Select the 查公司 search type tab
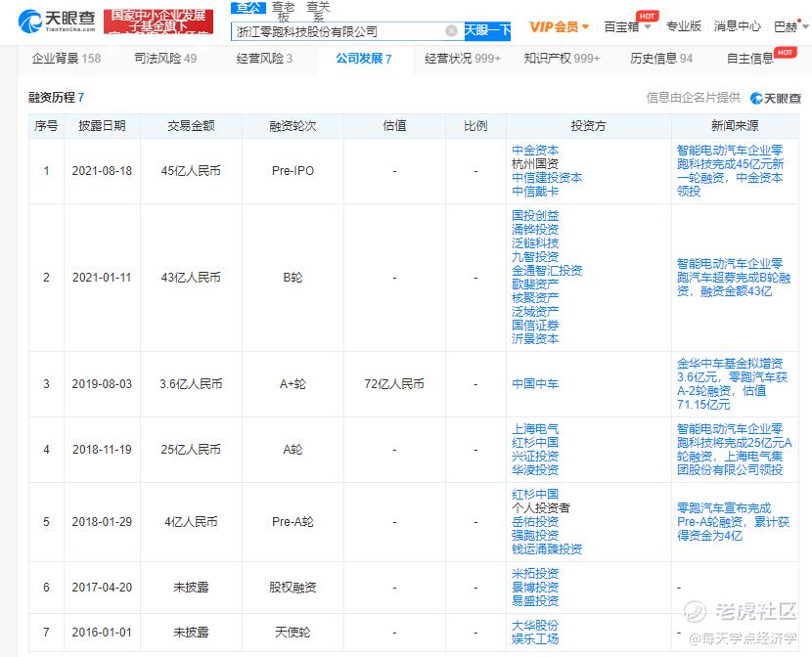812x657 pixels. click(x=248, y=8)
